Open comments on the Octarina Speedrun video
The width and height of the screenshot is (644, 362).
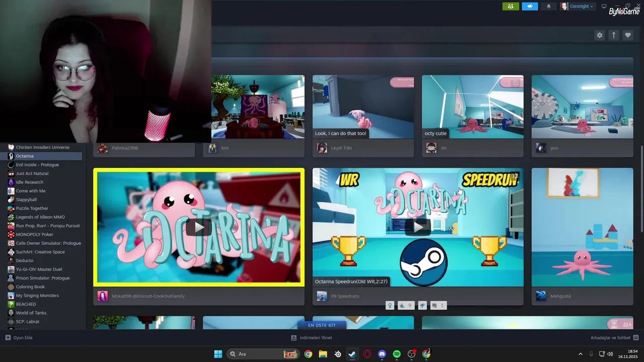[438, 305]
